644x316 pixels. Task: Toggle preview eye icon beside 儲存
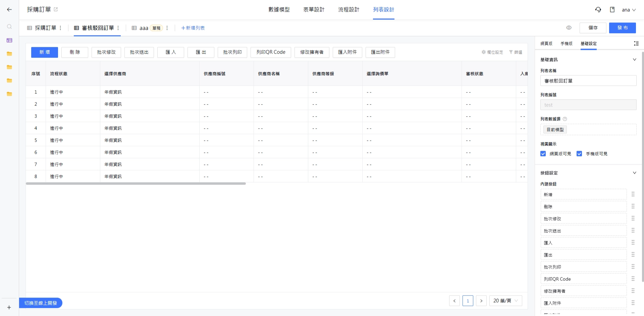(569, 28)
